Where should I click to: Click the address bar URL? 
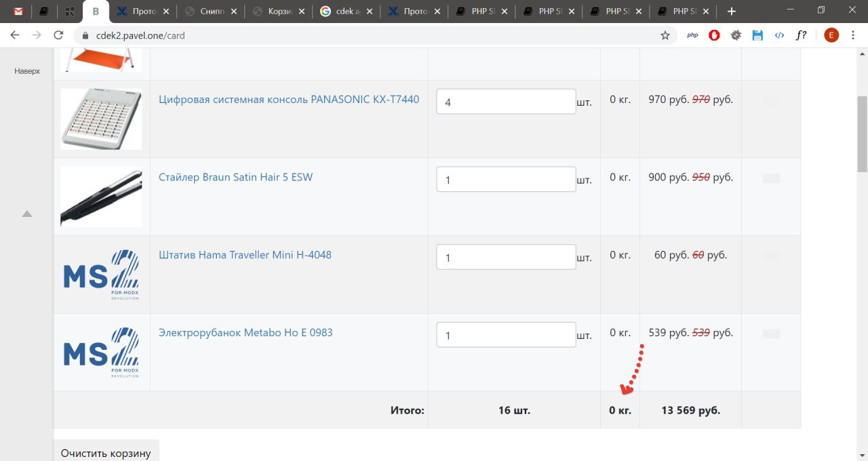pyautogui.click(x=139, y=35)
